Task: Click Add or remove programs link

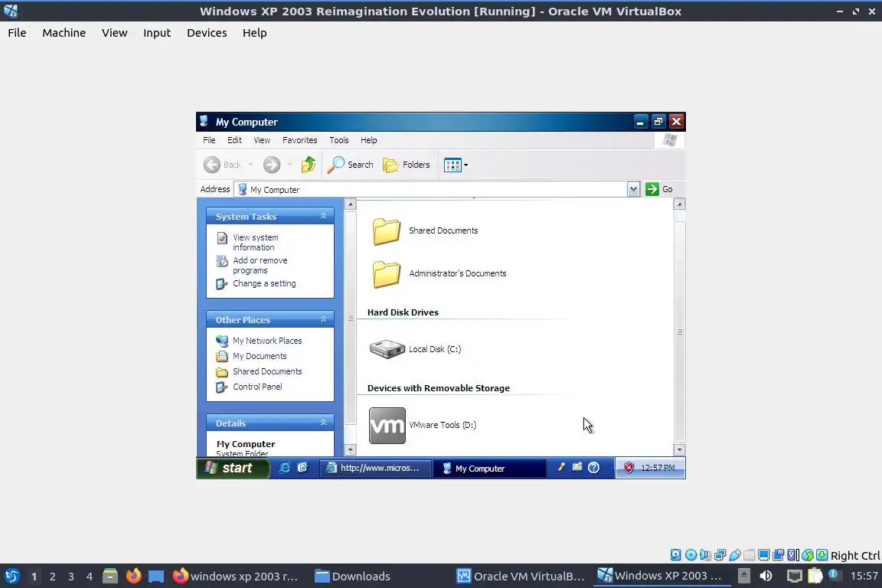Action: click(260, 266)
